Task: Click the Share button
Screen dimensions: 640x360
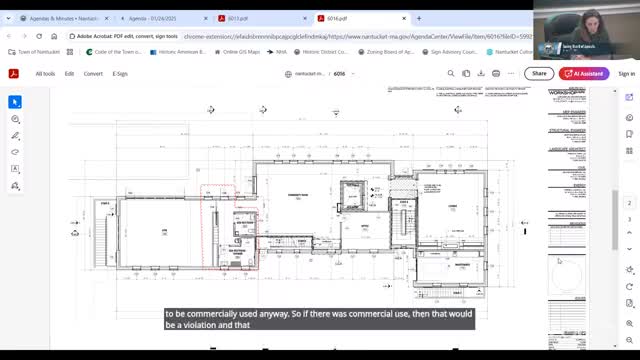Action: tap(539, 73)
